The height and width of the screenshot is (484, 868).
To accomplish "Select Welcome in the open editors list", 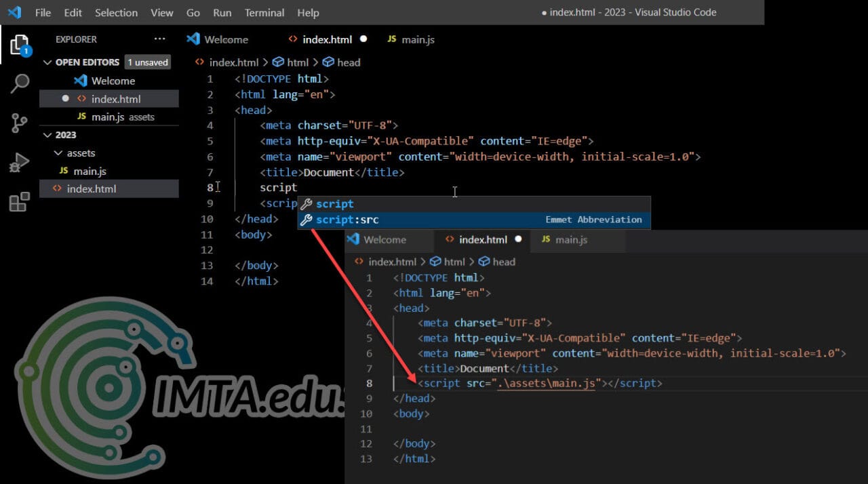I will 113,81.
